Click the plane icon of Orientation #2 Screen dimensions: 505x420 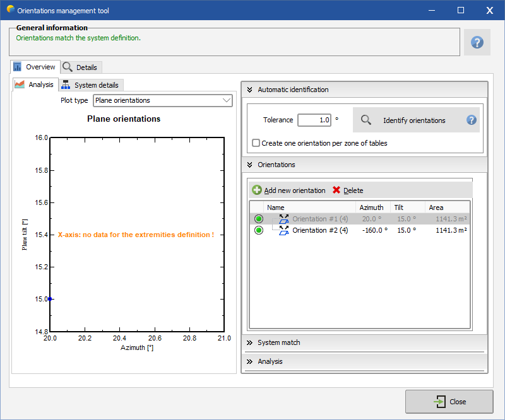(283, 230)
